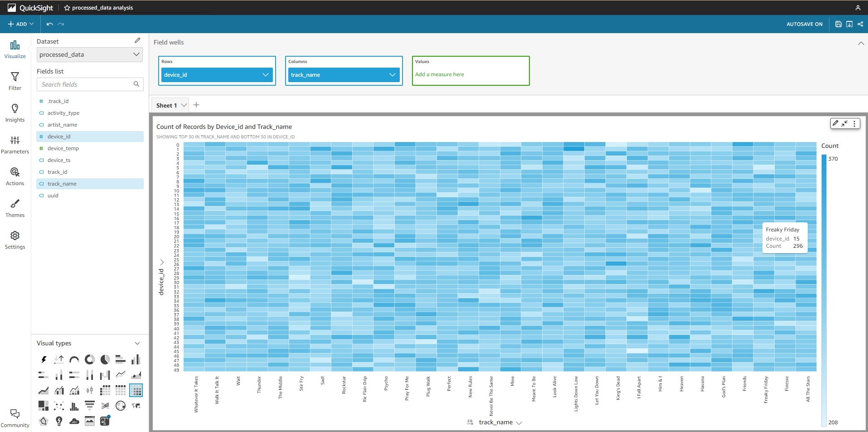Select the pie chart visual type
This screenshot has height=432, width=868.
pos(105,359)
